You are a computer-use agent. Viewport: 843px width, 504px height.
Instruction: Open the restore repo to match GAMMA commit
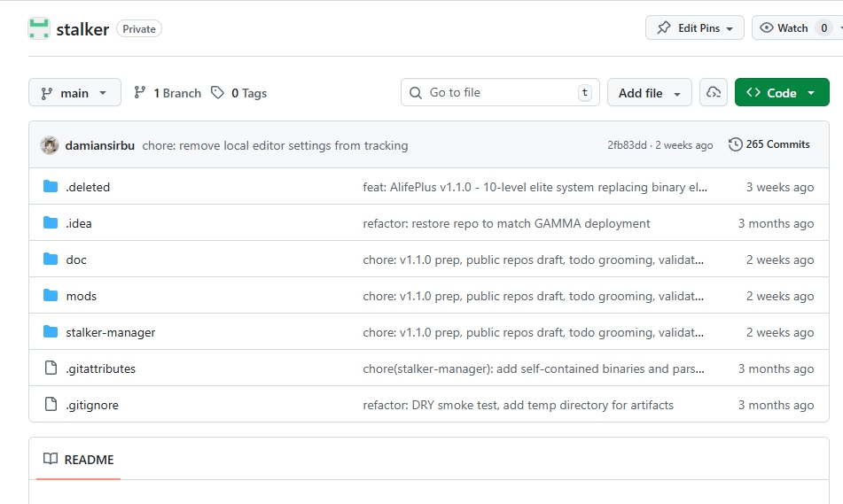[506, 223]
